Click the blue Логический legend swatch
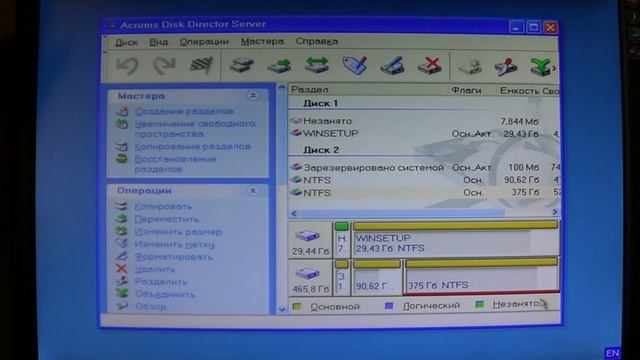The height and width of the screenshot is (360, 640). (389, 306)
